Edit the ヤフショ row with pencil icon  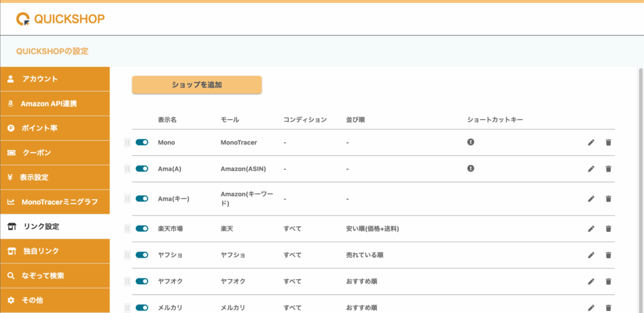tap(591, 255)
